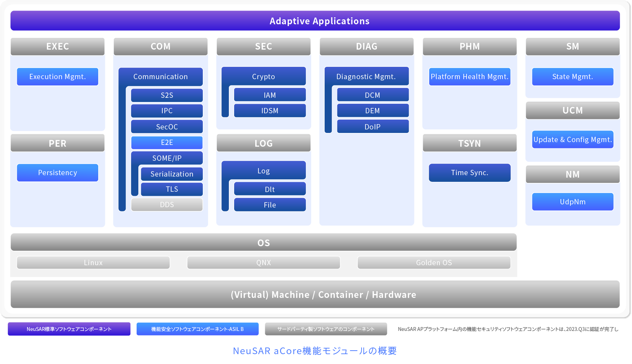The image size is (632, 364).
Task: Click the Linux OS option
Action: pos(93,263)
